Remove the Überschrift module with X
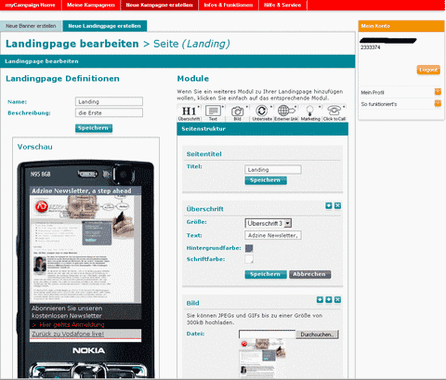The width and height of the screenshot is (446, 380). 338,206
